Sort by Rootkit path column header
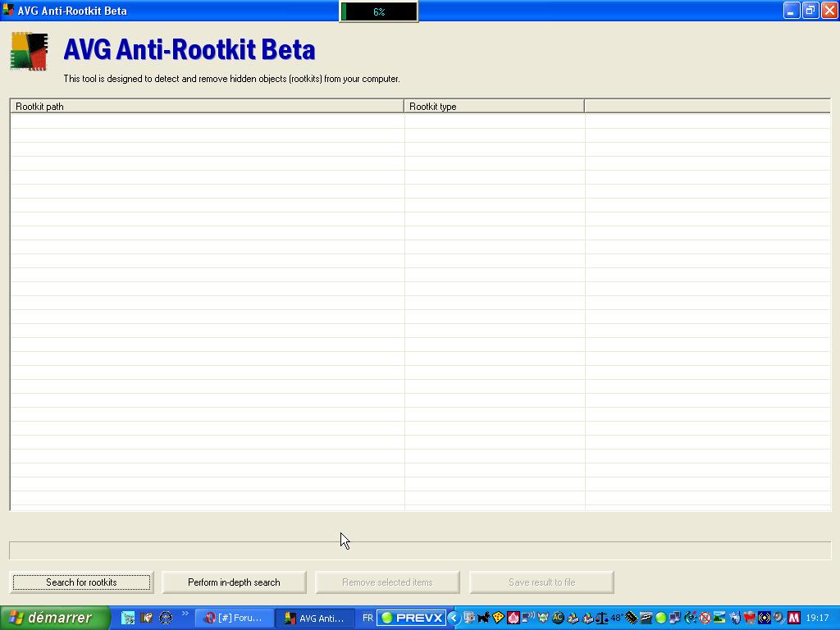 pyautogui.click(x=207, y=107)
